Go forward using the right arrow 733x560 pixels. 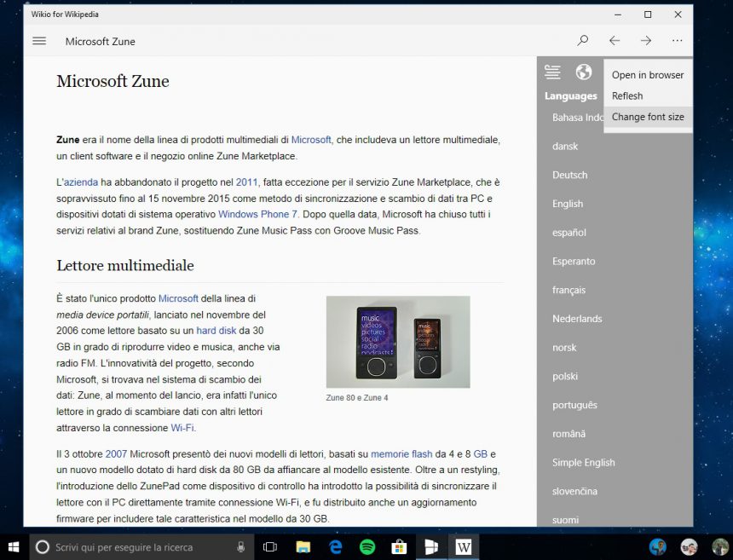pyautogui.click(x=645, y=40)
